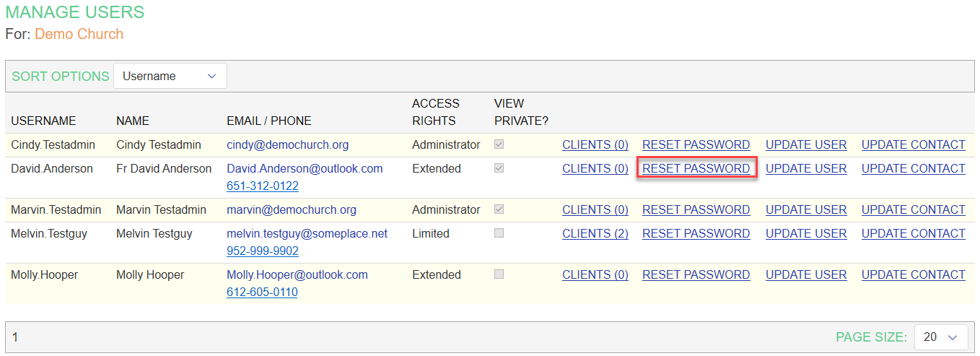The image size is (980, 356).
Task: Toggle View Private checkbox for Molly.Hooper
Action: click(499, 274)
